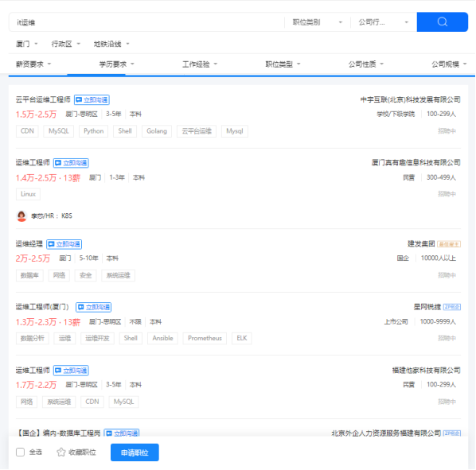Click the 数据库 tag under 运维经理
Viewport: 476px width, 470px height.
pyautogui.click(x=29, y=275)
